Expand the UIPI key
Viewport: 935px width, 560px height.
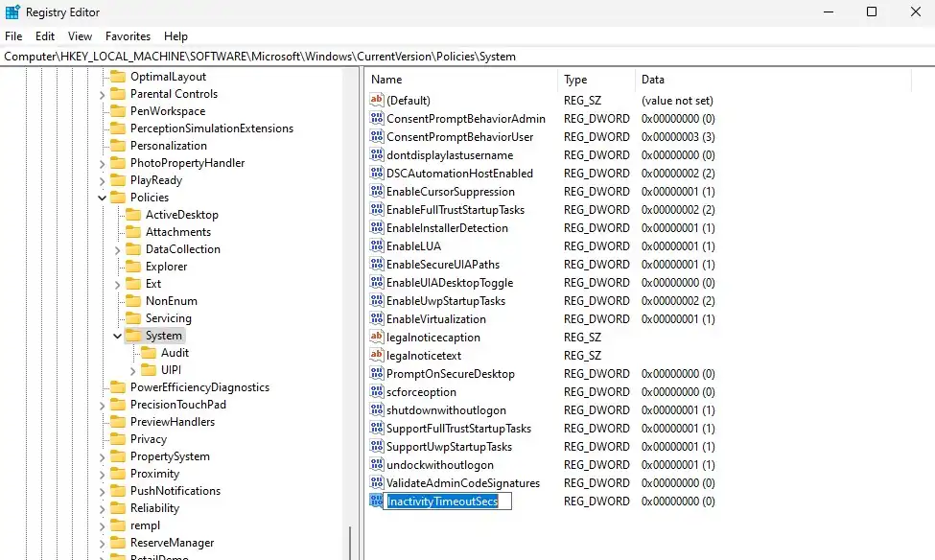pyautogui.click(x=133, y=371)
